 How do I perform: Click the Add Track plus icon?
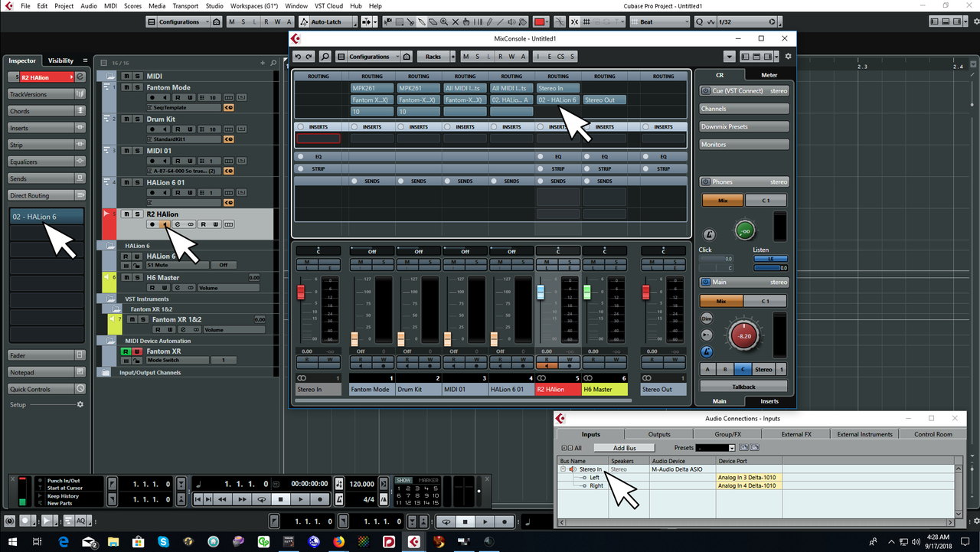tap(262, 63)
